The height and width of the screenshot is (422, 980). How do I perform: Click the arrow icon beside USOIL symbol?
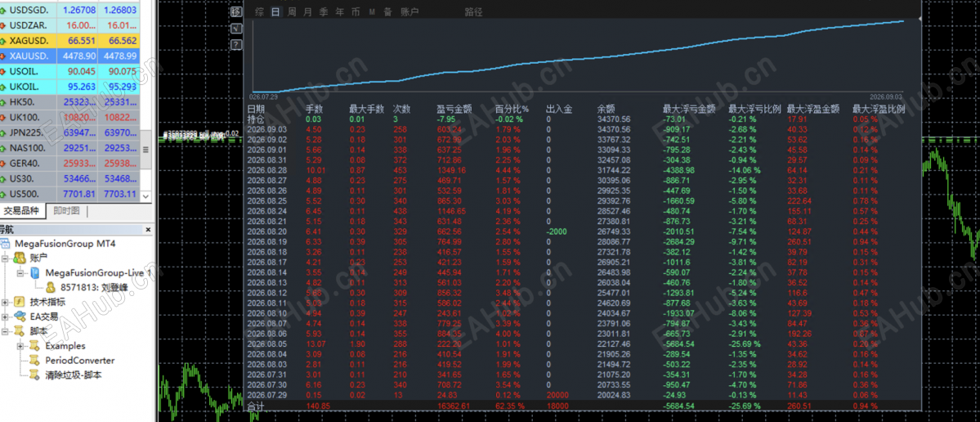[3, 71]
